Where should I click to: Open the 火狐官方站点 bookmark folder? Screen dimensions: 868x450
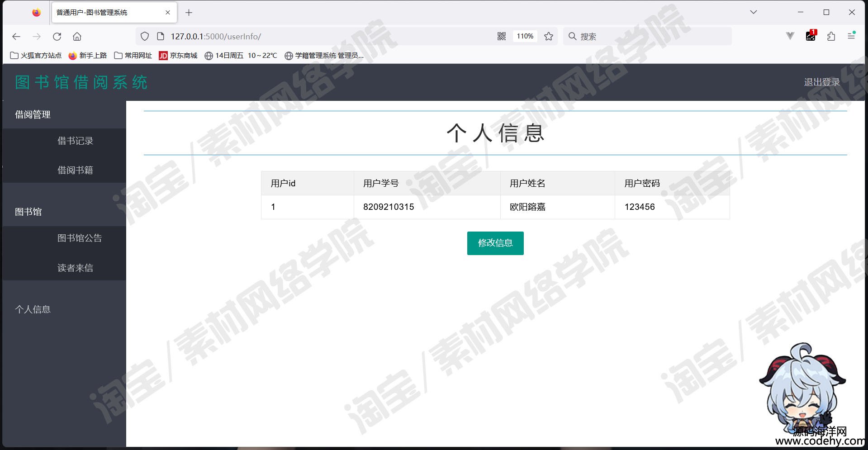[36, 56]
